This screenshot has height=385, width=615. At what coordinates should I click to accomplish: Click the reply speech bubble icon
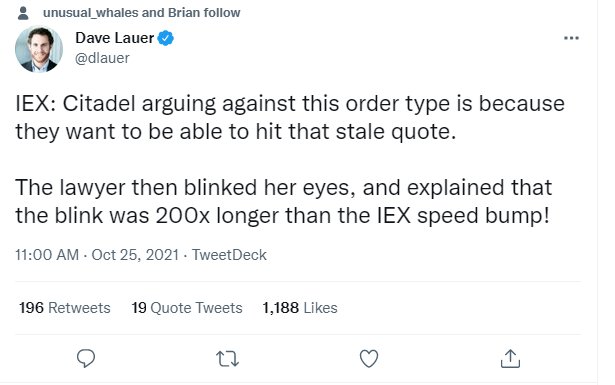(86, 358)
